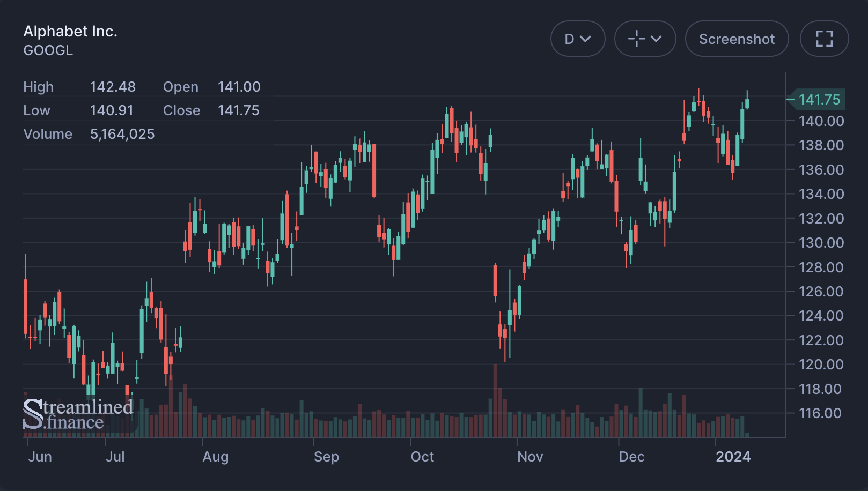868x491 pixels.
Task: Toggle fullscreen chart view
Action: pos(824,39)
